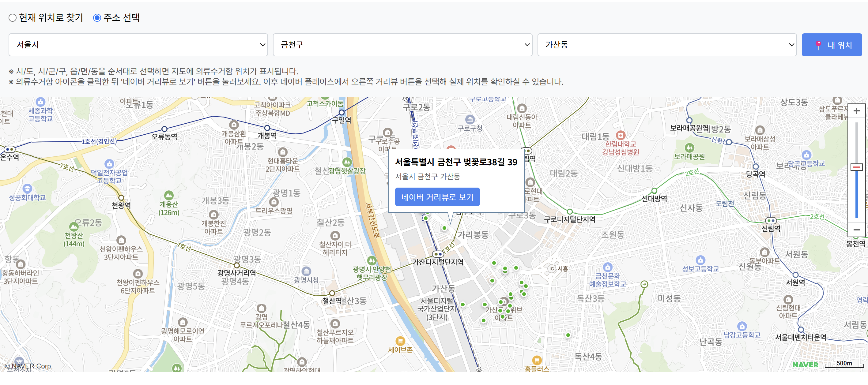The image size is (868, 385).
Task: Click the 보라매공원역 station marker
Action: click(x=689, y=120)
